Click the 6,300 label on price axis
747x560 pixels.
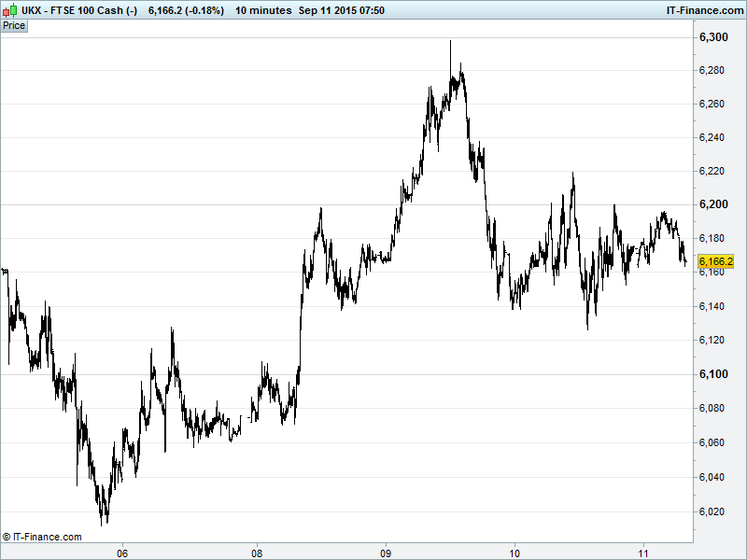[x=714, y=37]
